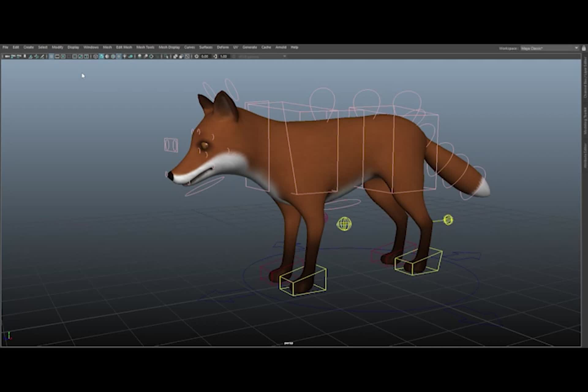Click the Make Live magnet icon
Image resolution: width=588 pixels, height=392 pixels.
coord(130,57)
